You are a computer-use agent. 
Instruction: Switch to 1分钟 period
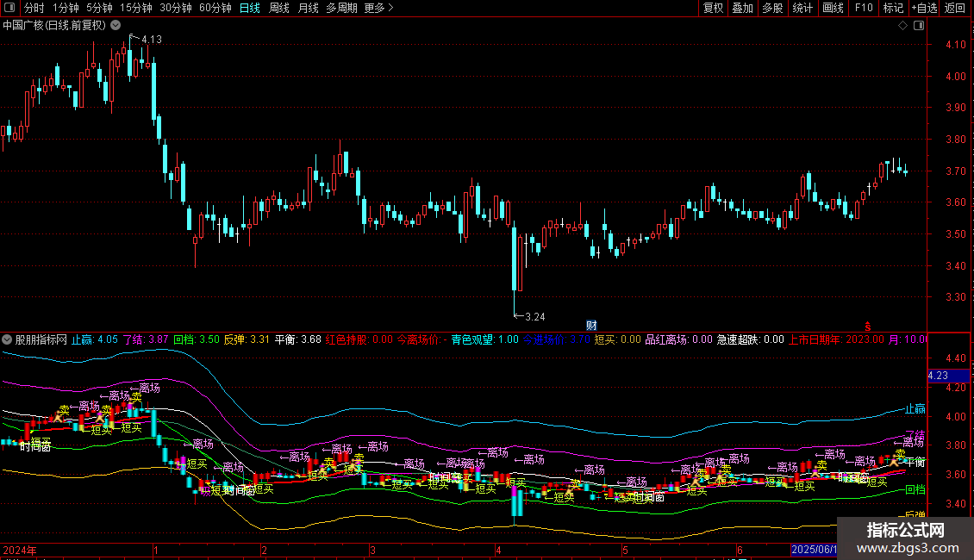pos(66,8)
